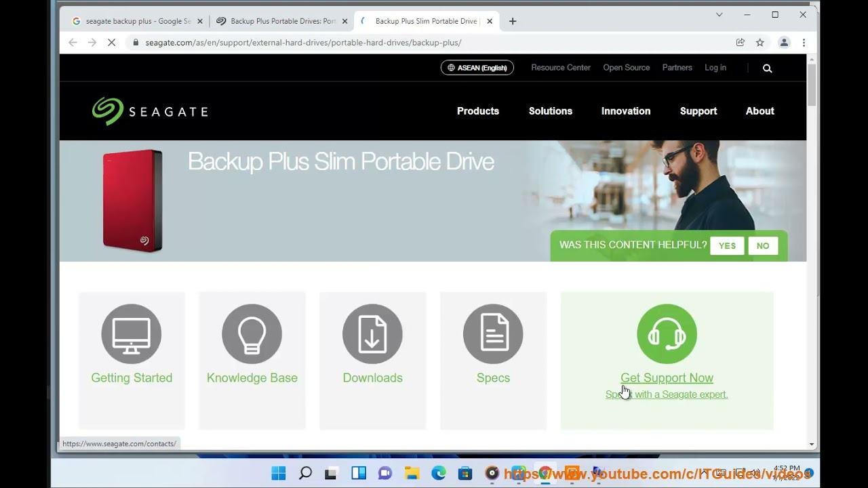Open the tab search dropdown arrow

coord(719,14)
